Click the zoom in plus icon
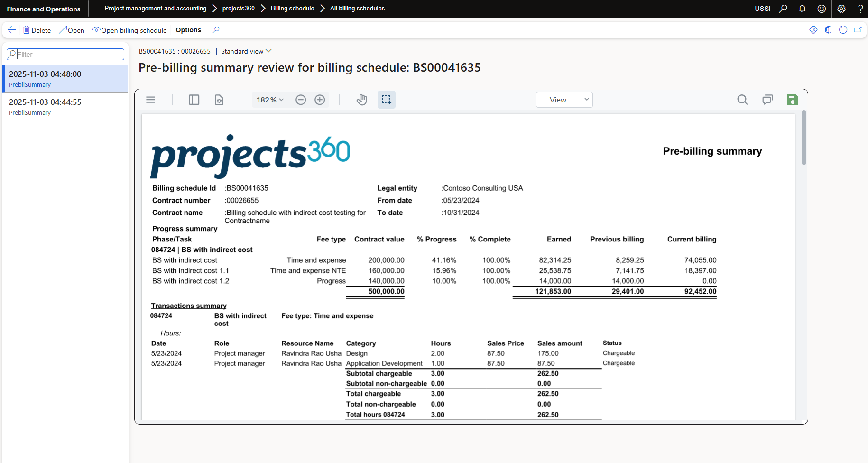The width and height of the screenshot is (868, 463). (320, 100)
